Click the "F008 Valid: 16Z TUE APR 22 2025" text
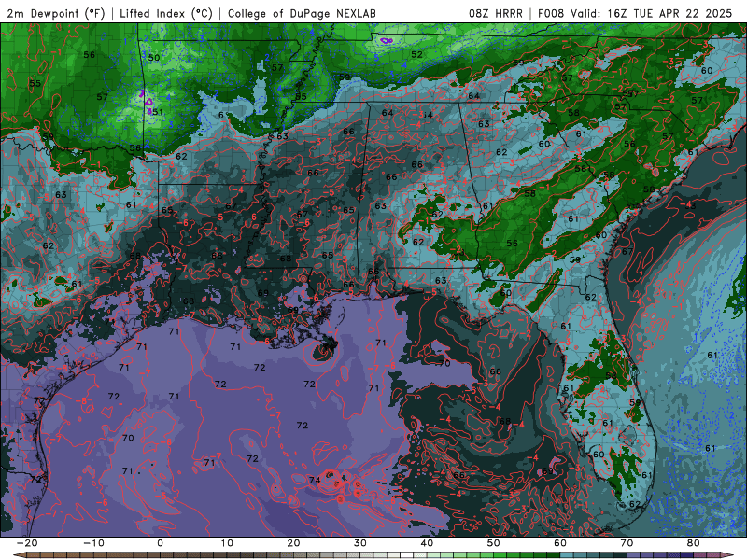This screenshot has height=560, width=747. pyautogui.click(x=635, y=13)
